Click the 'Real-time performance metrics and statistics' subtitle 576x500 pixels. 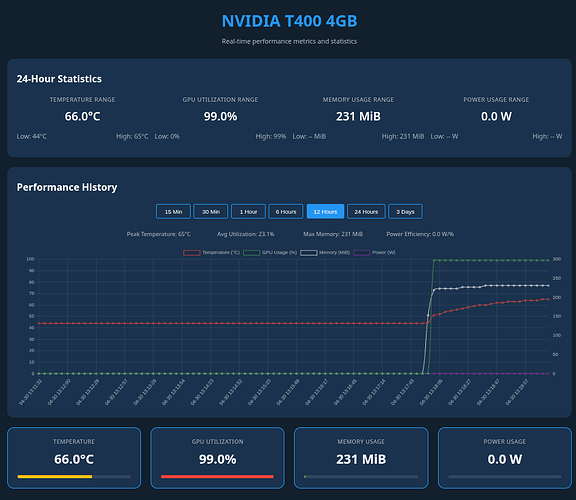[x=289, y=41]
